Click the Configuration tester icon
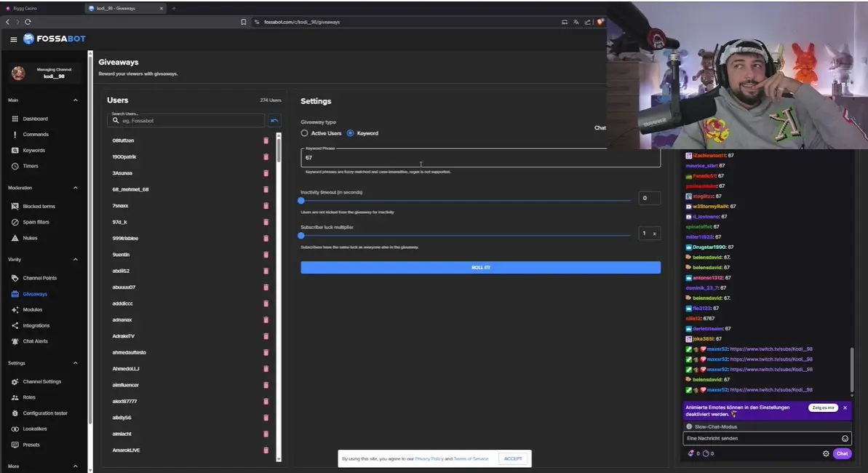 [15, 413]
